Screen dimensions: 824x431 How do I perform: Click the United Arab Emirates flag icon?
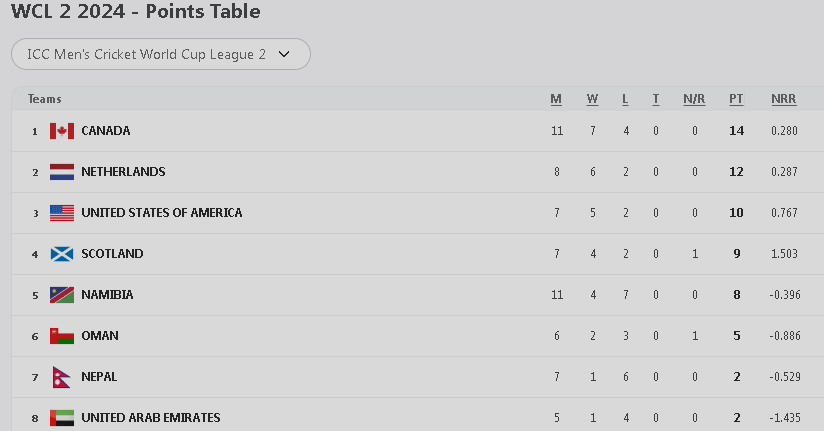[x=62, y=418]
